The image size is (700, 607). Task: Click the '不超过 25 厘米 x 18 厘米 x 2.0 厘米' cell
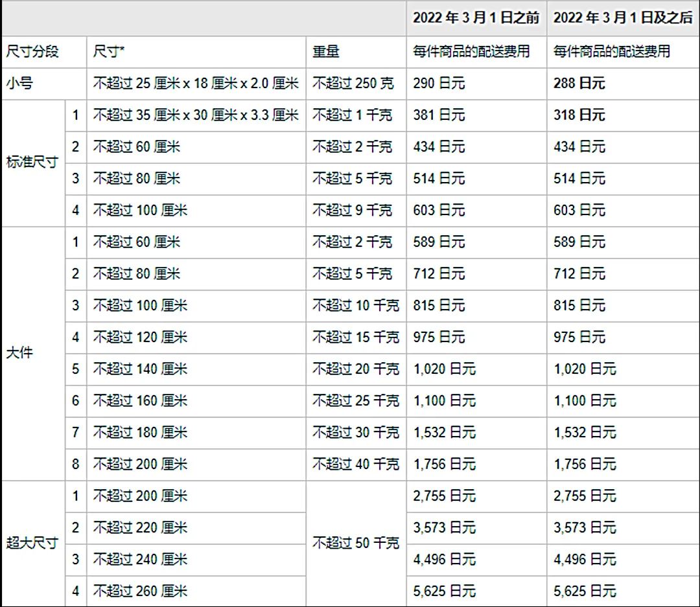tap(196, 84)
